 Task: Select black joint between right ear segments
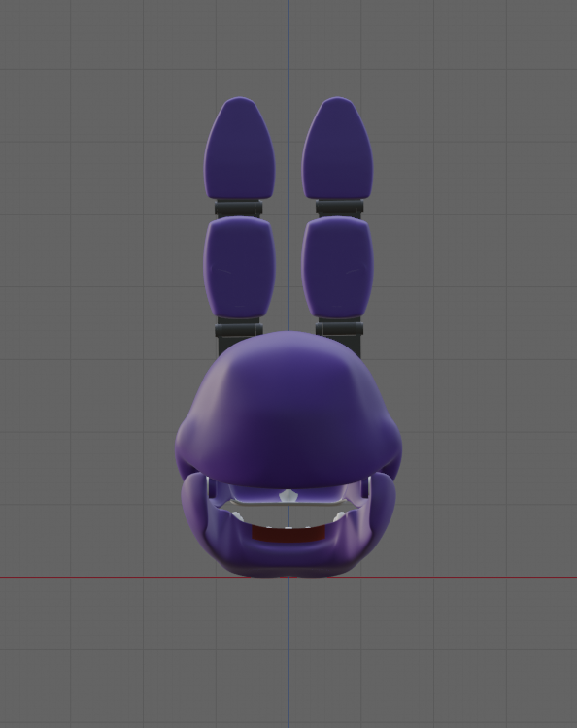[339, 209]
